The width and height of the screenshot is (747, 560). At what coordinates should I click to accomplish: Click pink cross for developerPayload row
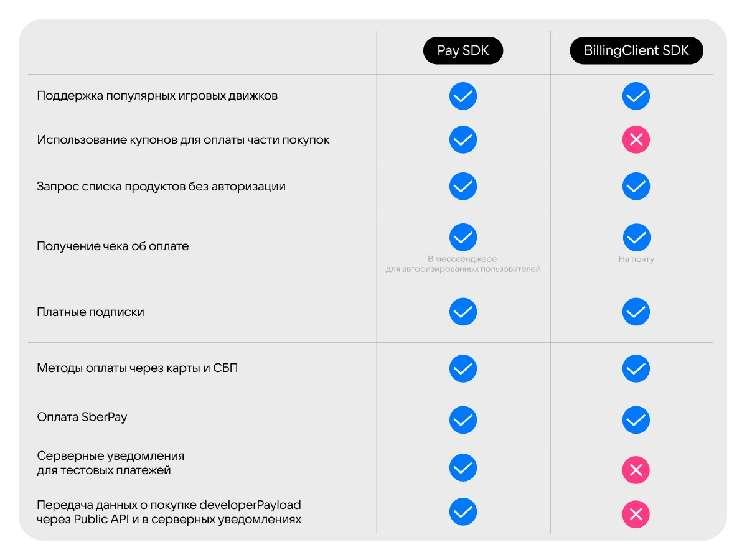coord(636,515)
